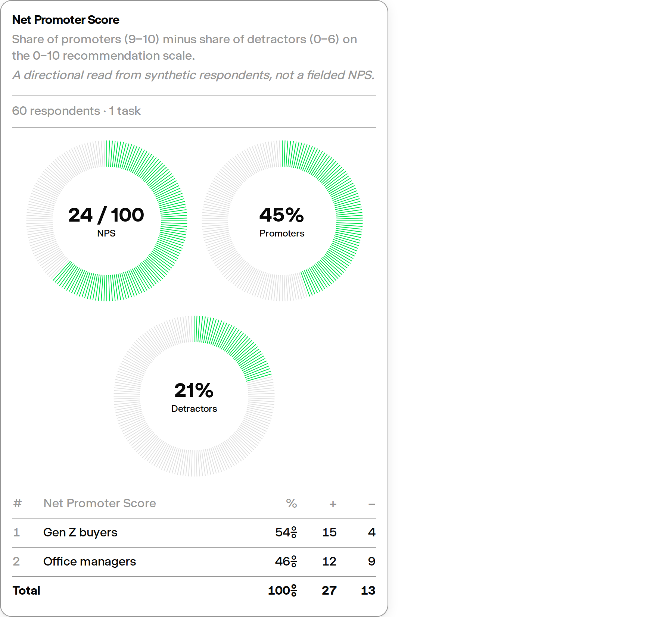Click the 54% value for Gen Z buyers

point(286,532)
